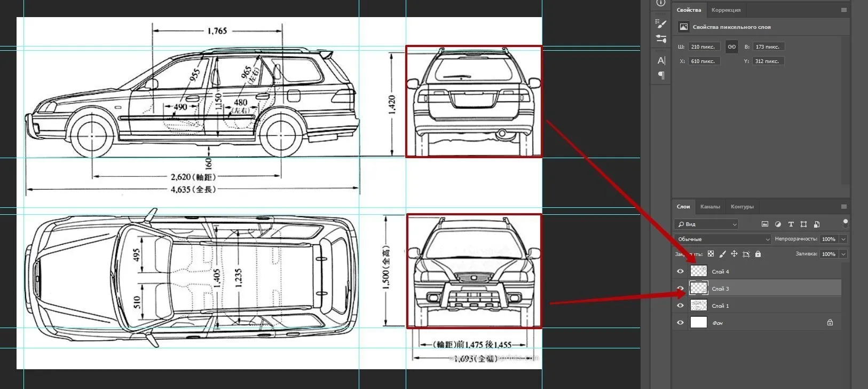Open the Paragraph panel icon
868x389 pixels.
pos(661,75)
